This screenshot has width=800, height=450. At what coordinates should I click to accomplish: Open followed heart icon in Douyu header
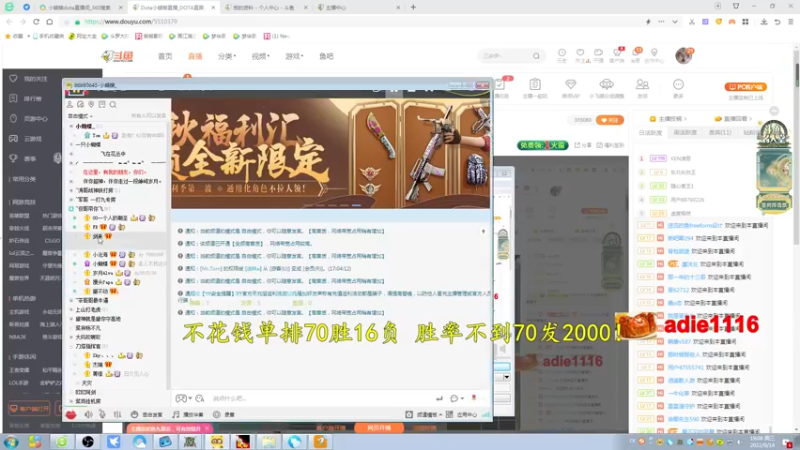tap(580, 55)
